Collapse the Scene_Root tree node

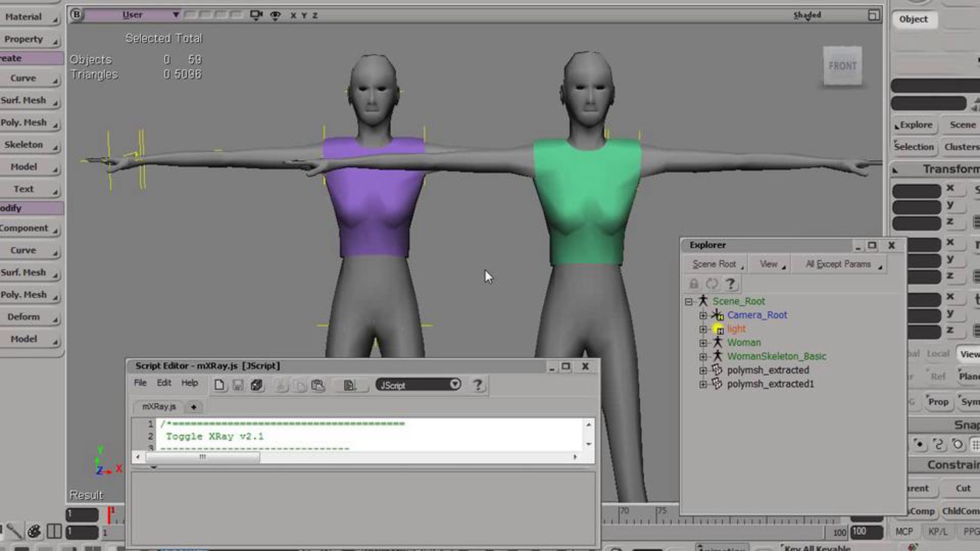tap(689, 302)
